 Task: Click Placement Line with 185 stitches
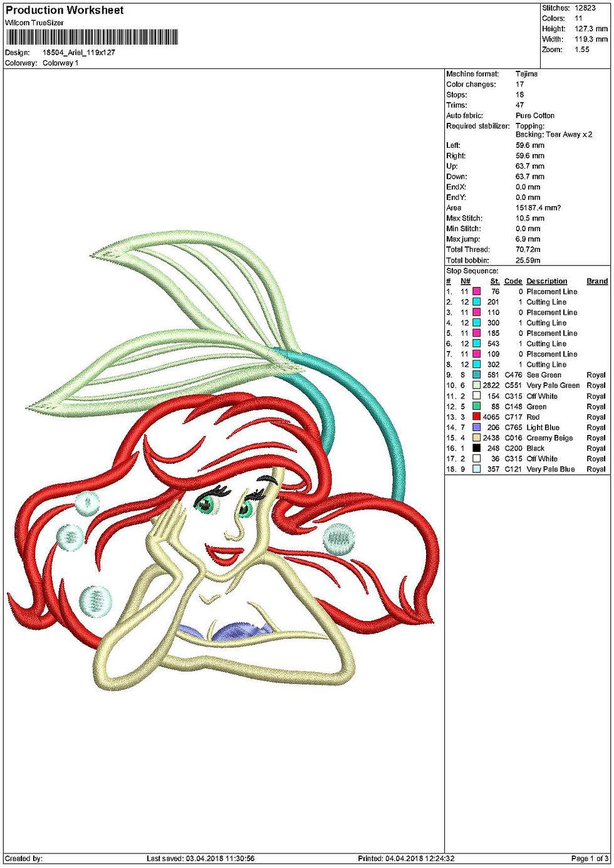coord(552,333)
